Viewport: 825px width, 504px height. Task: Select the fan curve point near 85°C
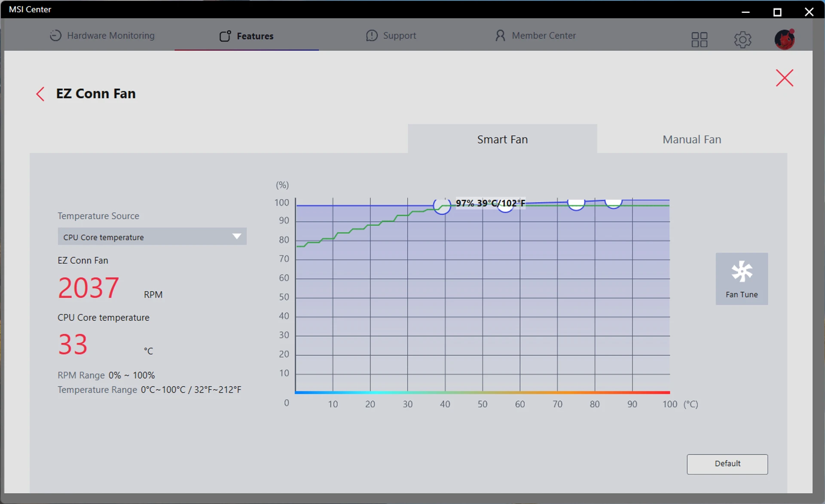(614, 204)
